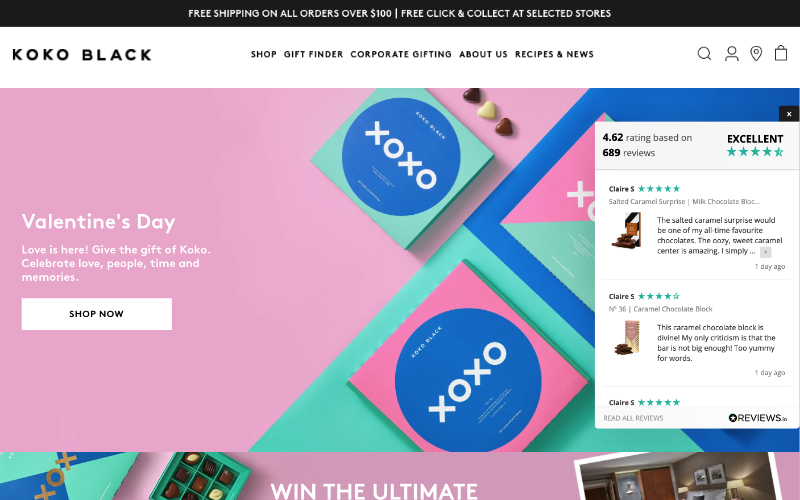The width and height of the screenshot is (800, 500).
Task: Visit Recipes & News section
Action: click(554, 54)
